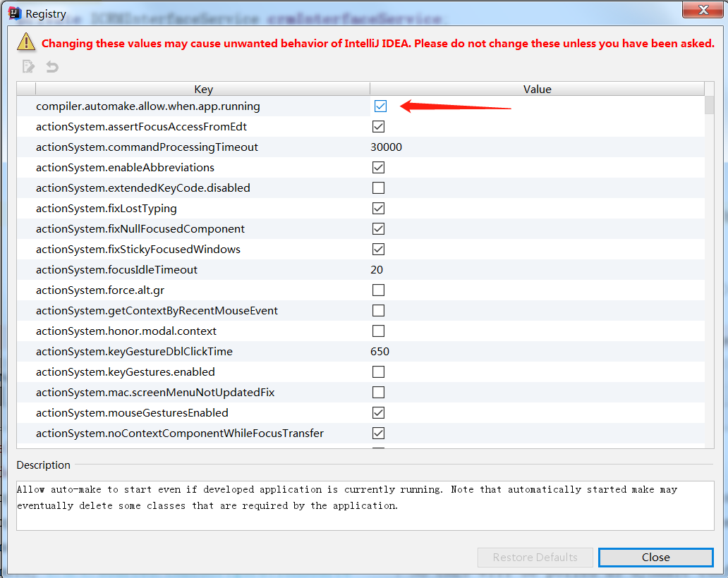This screenshot has height=578, width=728.
Task: Toggle actionSystem.keyGestures.enabled checkbox
Action: pyautogui.click(x=379, y=372)
